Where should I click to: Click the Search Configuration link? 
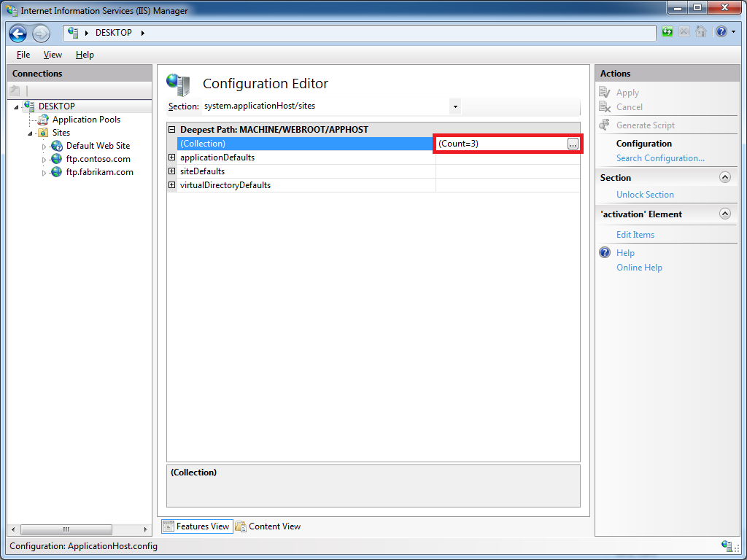click(x=660, y=158)
